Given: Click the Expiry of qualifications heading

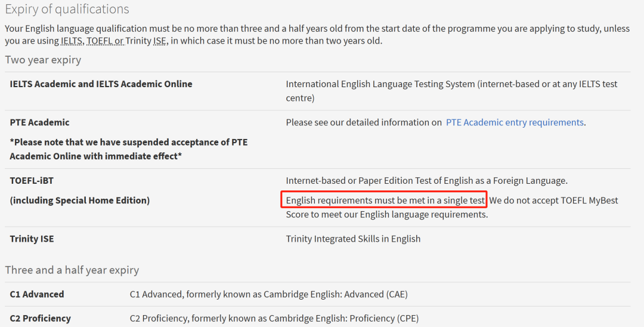Looking at the screenshot, I should (67, 10).
